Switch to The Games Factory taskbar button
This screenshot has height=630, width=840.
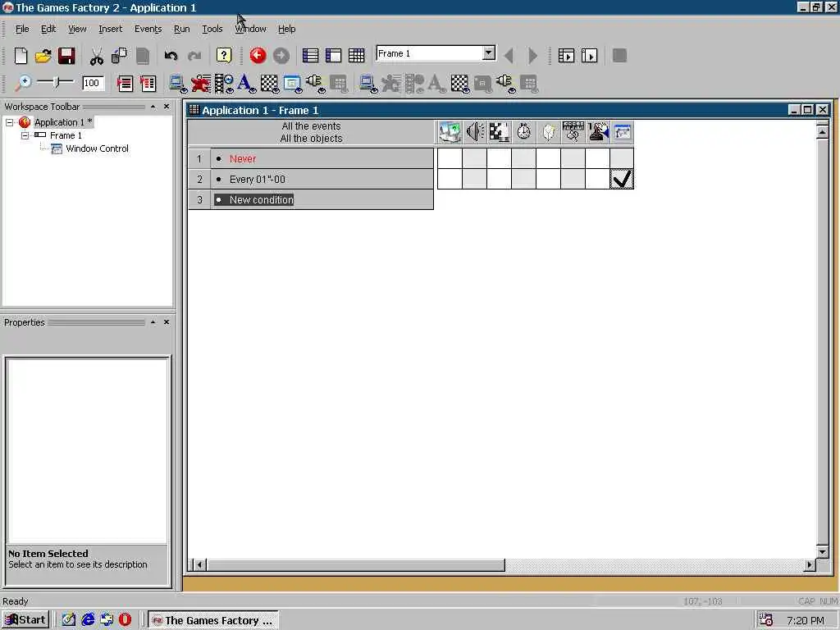click(x=212, y=620)
